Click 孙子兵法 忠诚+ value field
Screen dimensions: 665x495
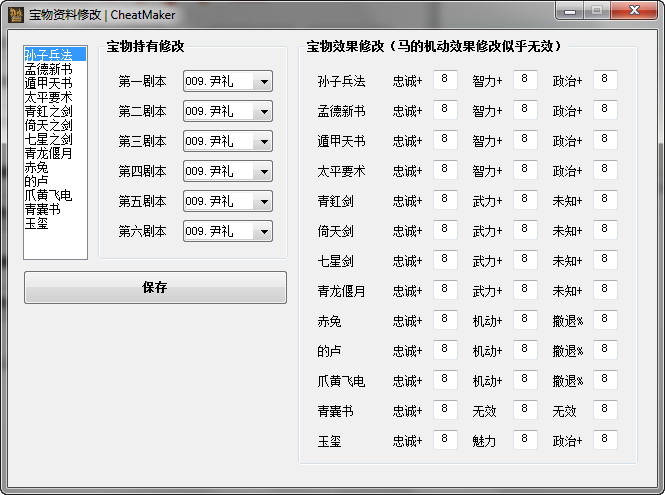445,81
